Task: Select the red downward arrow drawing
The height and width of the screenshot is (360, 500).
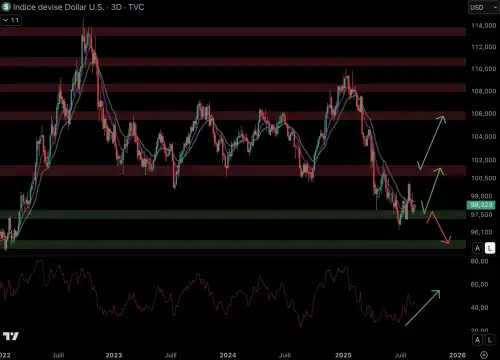Action: point(438,227)
